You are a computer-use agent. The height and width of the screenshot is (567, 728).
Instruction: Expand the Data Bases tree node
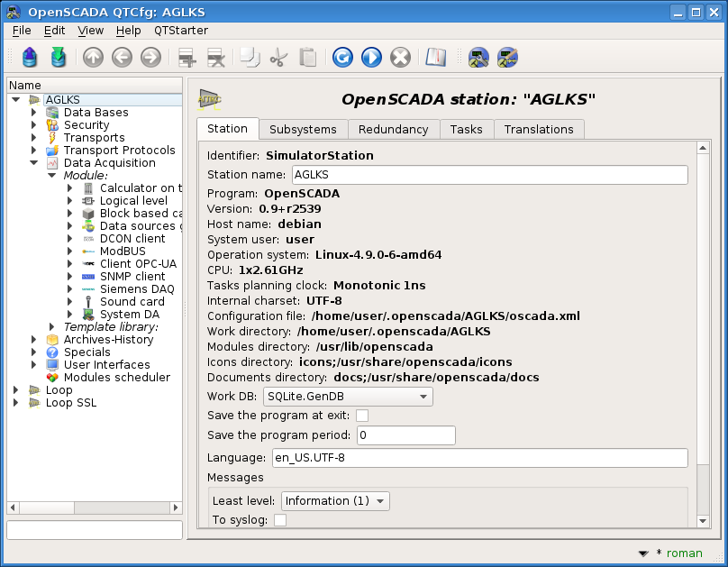[33, 113]
